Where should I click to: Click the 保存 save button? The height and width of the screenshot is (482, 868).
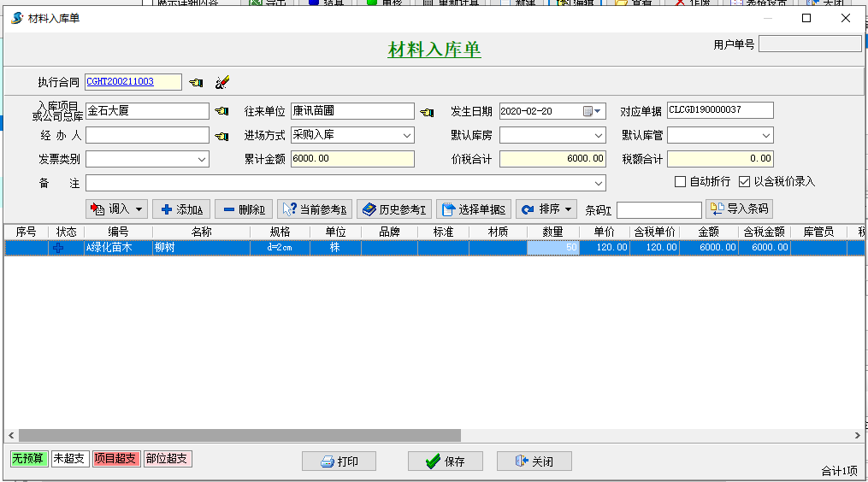pyautogui.click(x=445, y=461)
